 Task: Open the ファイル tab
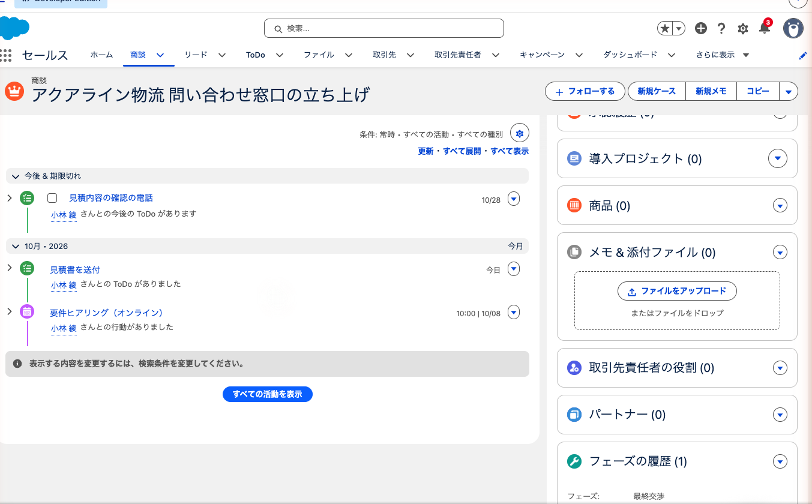point(319,55)
